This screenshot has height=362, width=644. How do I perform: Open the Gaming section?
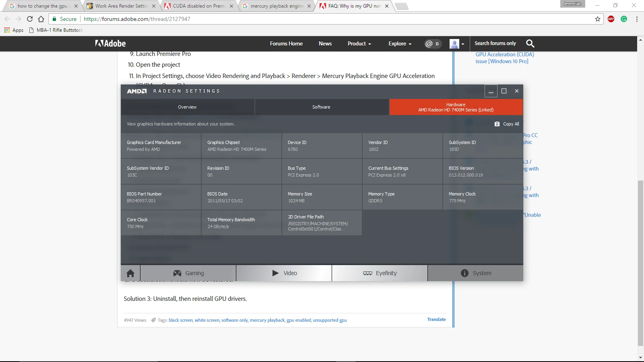click(188, 273)
